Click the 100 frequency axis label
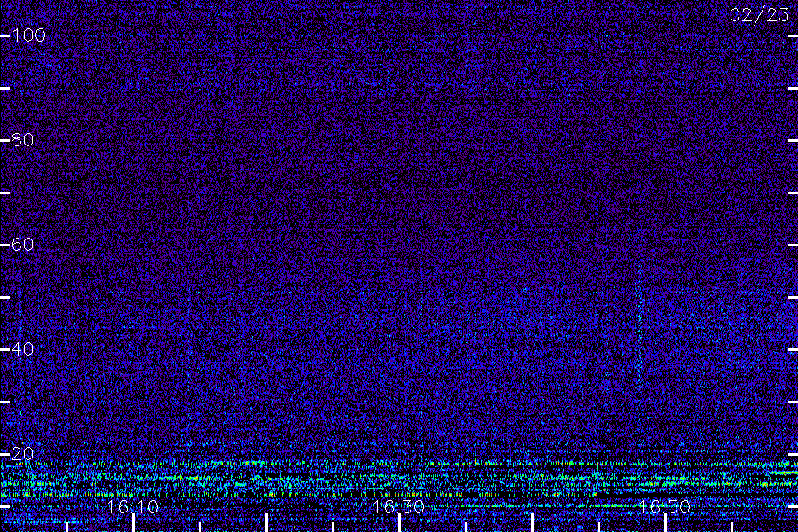This screenshot has width=798, height=532. 28,35
